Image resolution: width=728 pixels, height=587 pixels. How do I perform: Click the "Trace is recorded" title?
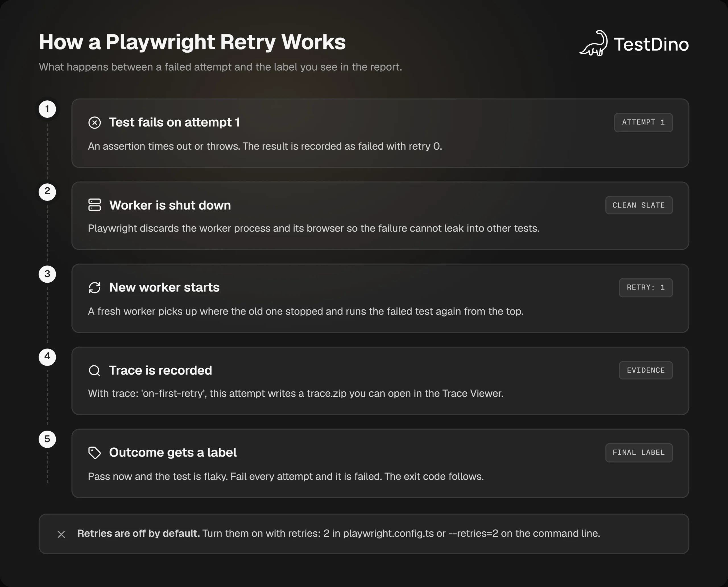click(161, 370)
